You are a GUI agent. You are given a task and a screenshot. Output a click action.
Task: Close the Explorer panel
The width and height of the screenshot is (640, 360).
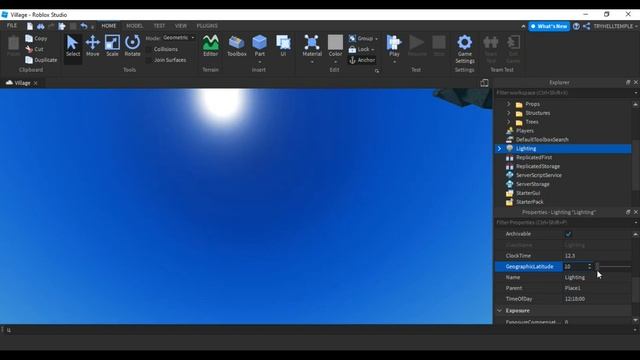[x=636, y=82]
